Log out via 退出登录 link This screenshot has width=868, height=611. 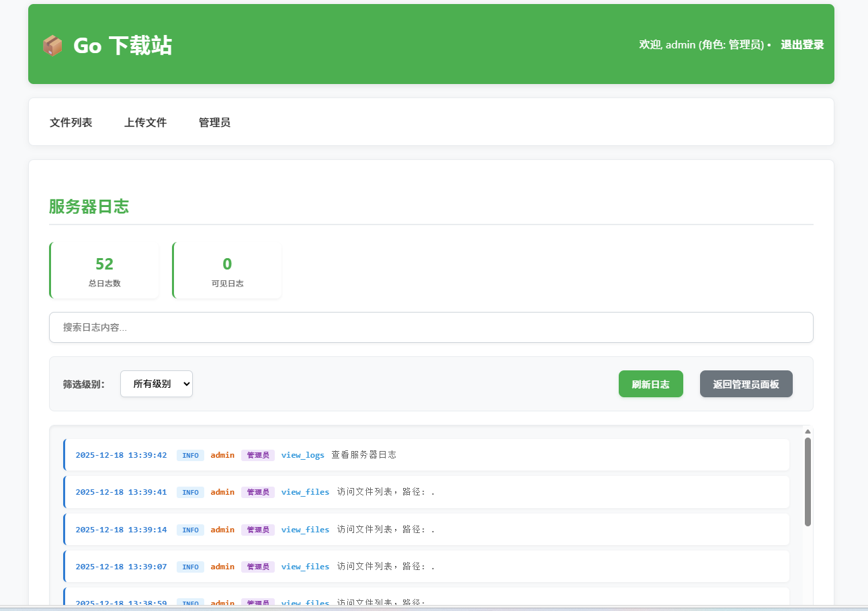(802, 45)
